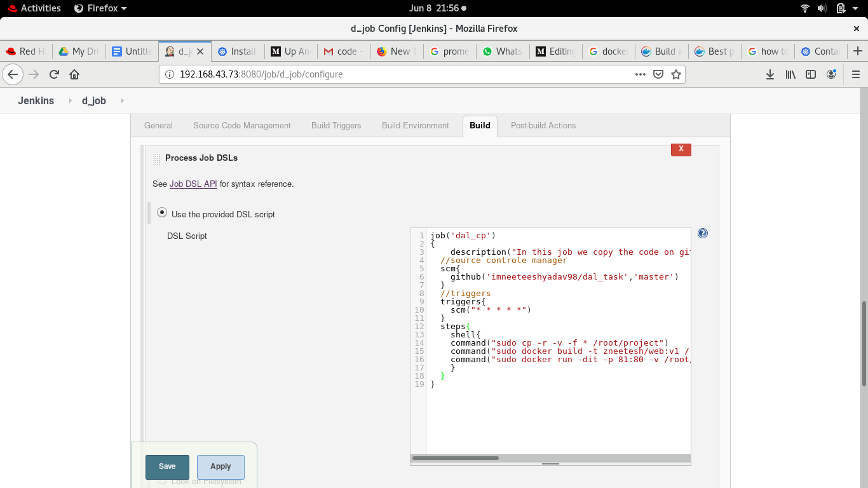
Task: Click the browser Forward arrow button
Action: point(34,74)
